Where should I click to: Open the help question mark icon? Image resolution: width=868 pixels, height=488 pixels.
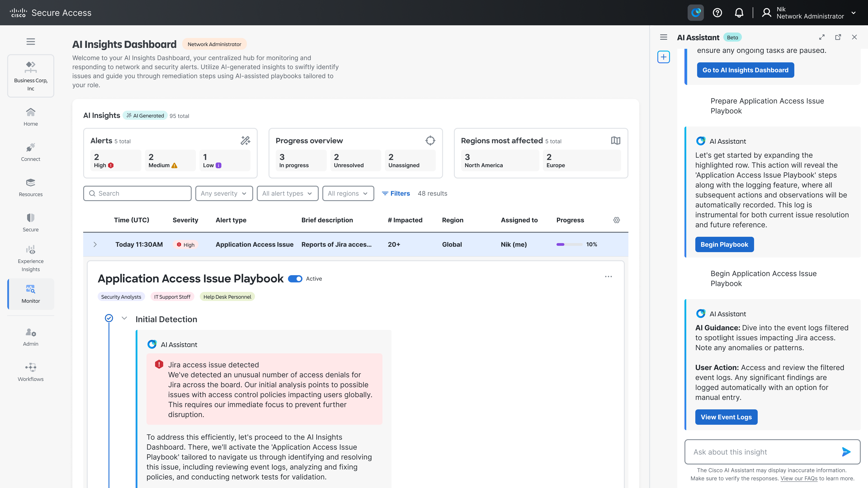tap(717, 13)
